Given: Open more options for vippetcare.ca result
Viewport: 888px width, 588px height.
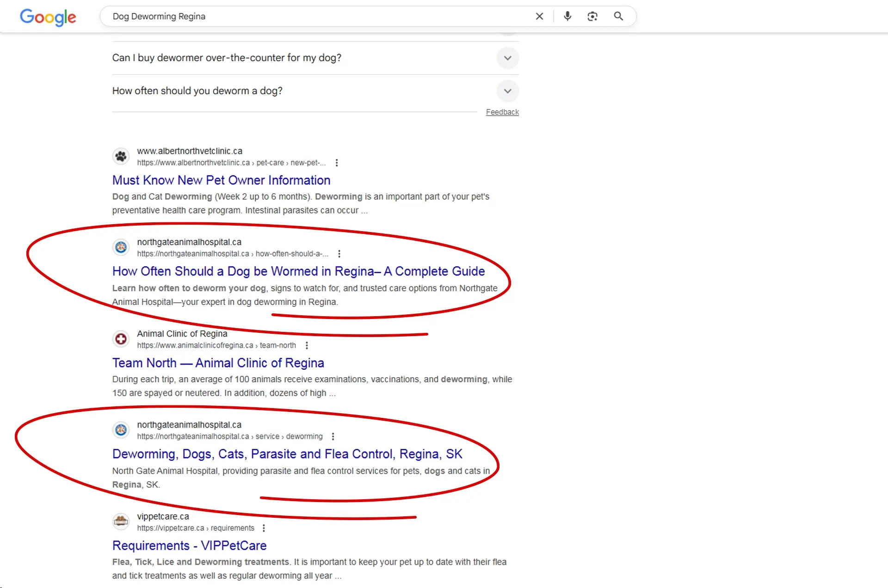Looking at the screenshot, I should point(264,528).
